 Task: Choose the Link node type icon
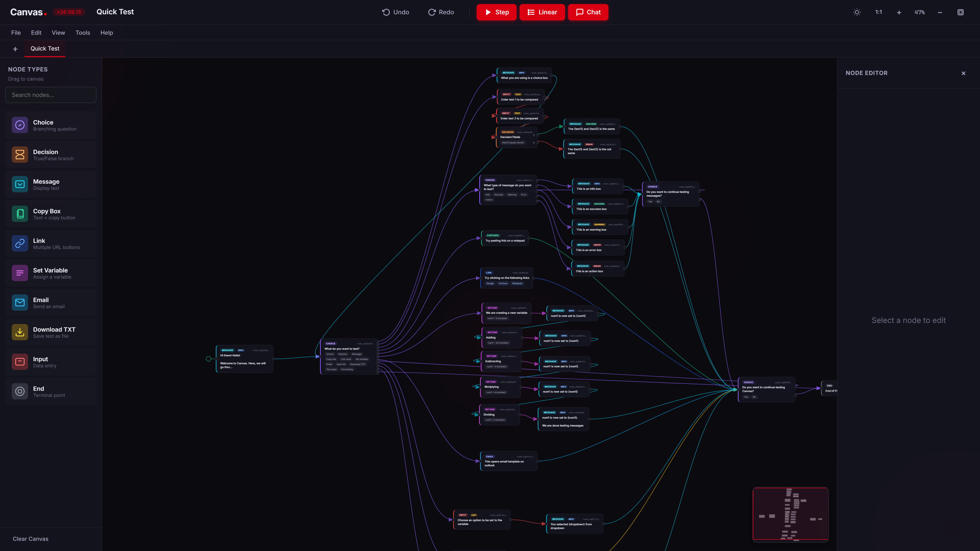click(20, 243)
